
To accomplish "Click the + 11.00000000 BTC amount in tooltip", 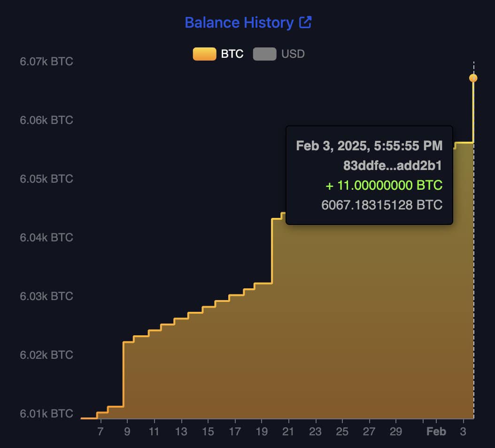I will (x=384, y=185).
